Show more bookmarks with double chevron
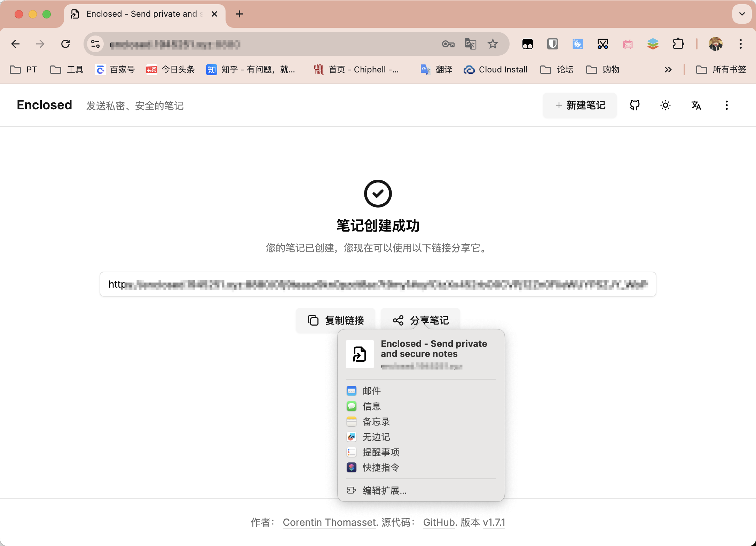Viewport: 756px width, 546px height. click(x=668, y=70)
